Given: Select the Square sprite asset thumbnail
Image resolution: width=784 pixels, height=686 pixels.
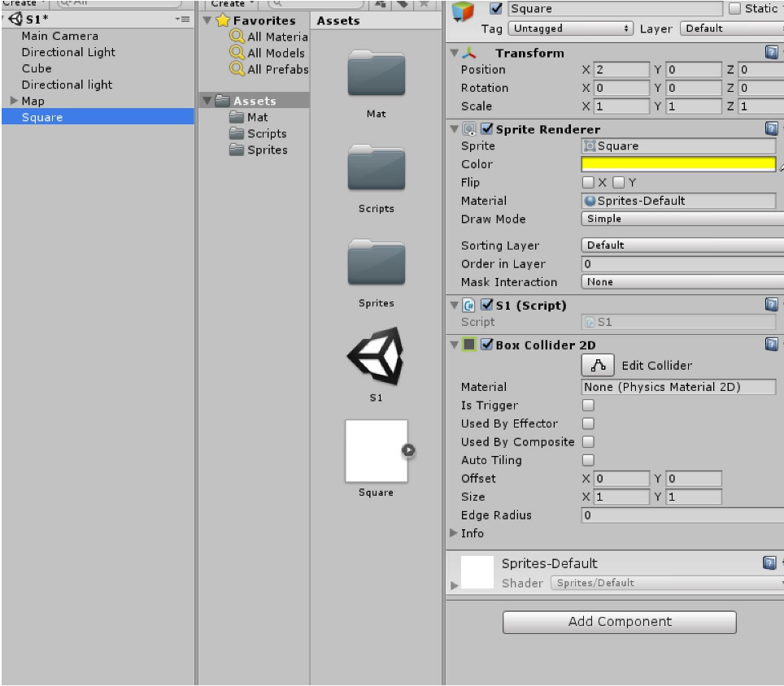Looking at the screenshot, I should (376, 450).
